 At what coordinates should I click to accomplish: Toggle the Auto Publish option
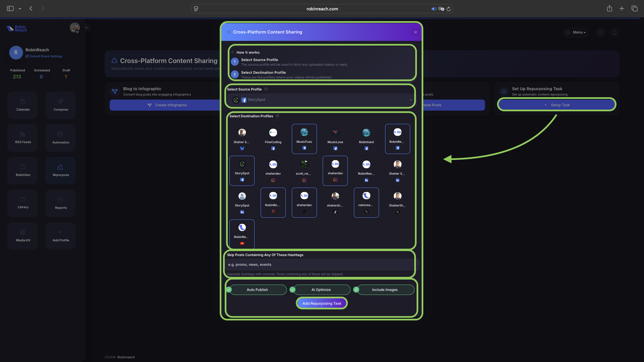(x=257, y=290)
